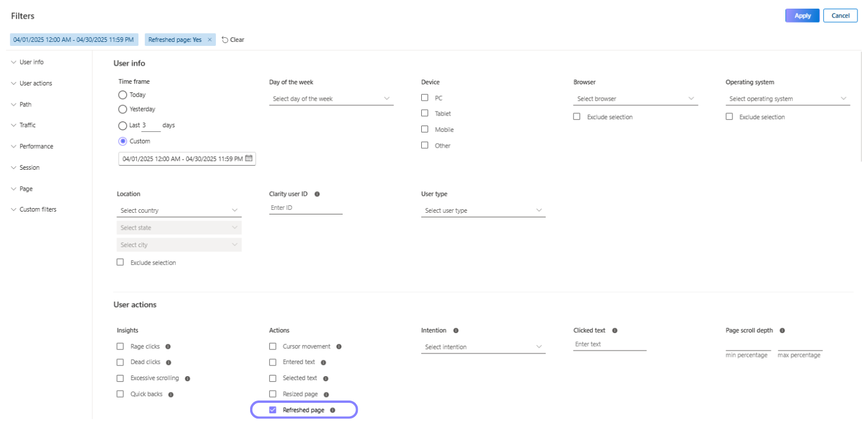Click the undo icon next to Clear
The height and width of the screenshot is (422, 868).
(x=225, y=40)
